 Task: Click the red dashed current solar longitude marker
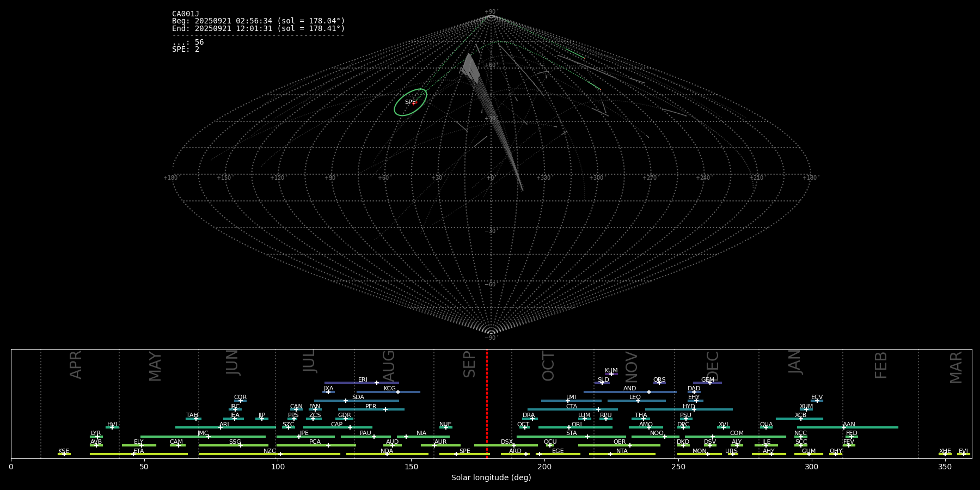487,403
